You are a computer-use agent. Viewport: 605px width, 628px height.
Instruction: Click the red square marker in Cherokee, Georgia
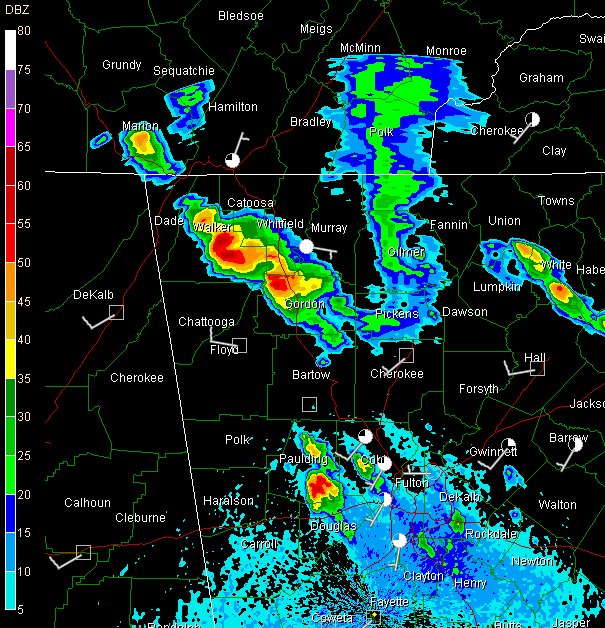(406, 355)
